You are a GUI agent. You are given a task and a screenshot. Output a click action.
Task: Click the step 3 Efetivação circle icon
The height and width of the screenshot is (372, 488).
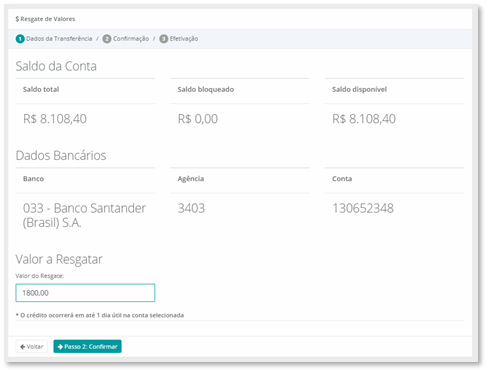pos(164,39)
